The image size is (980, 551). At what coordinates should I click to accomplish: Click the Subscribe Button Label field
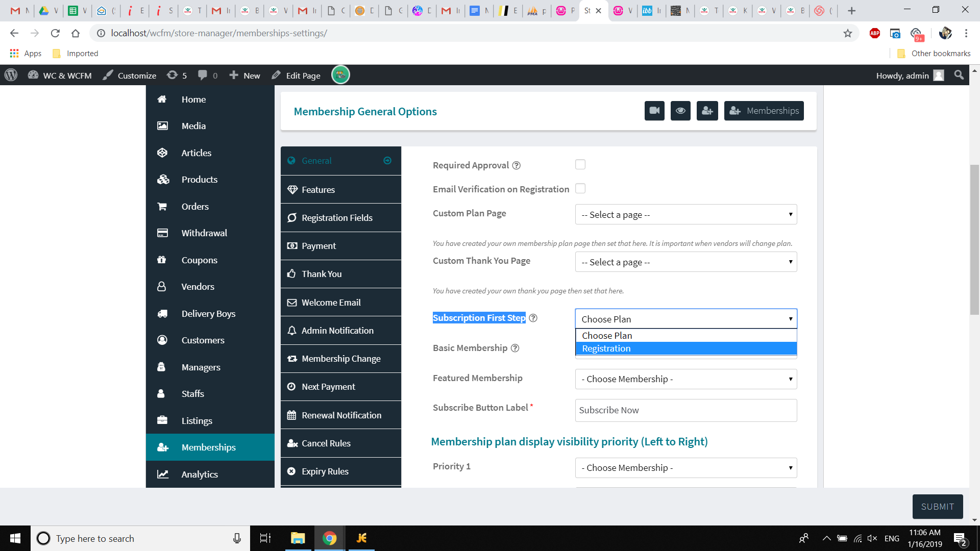tap(686, 410)
